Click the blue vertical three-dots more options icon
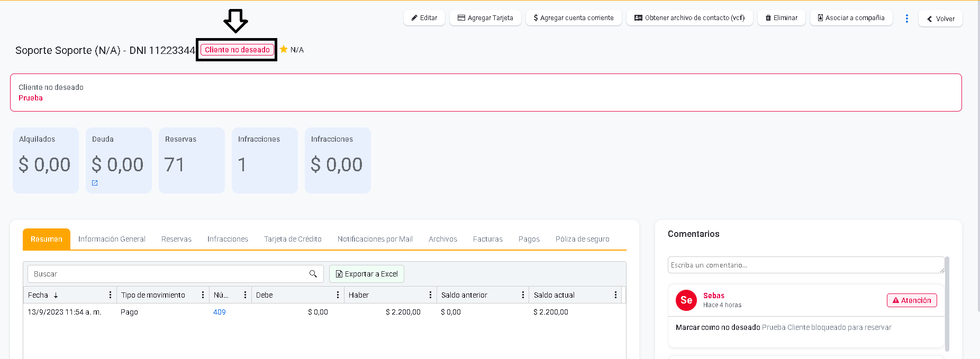The width and height of the screenshot is (980, 359). 907,19
